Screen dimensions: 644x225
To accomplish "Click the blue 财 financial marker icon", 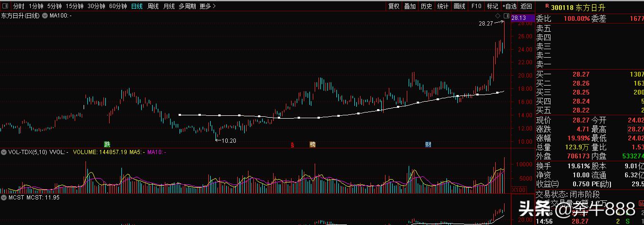I will [x=428, y=144].
